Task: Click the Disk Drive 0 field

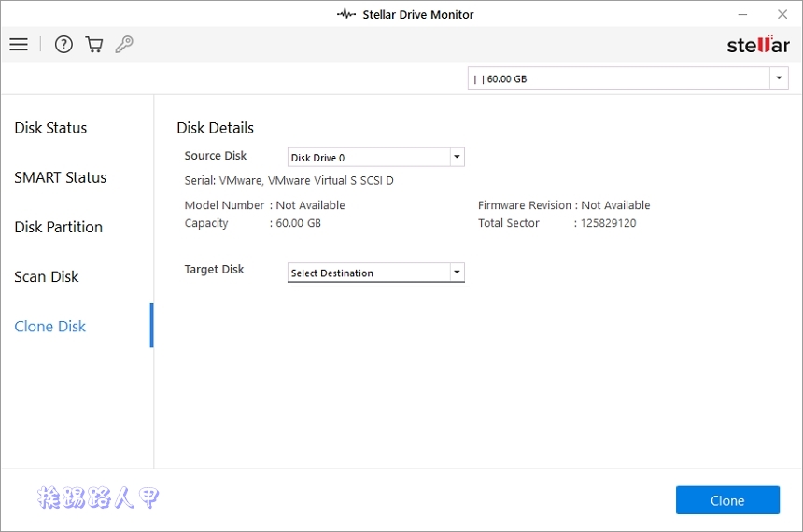Action: coord(368,158)
